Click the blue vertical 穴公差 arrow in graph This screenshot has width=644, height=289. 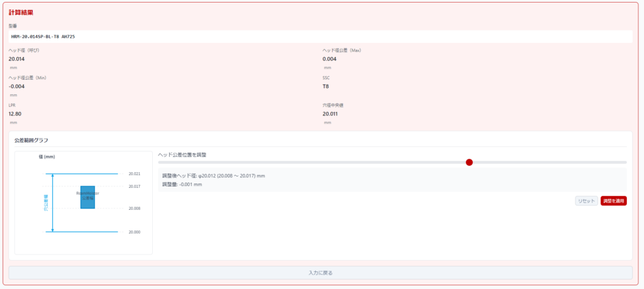(53, 202)
